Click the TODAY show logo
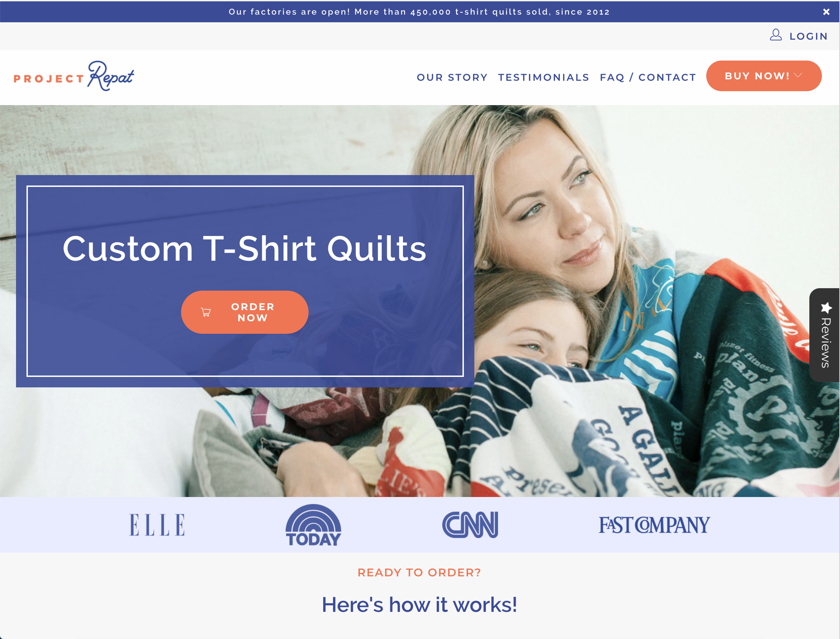 click(313, 525)
